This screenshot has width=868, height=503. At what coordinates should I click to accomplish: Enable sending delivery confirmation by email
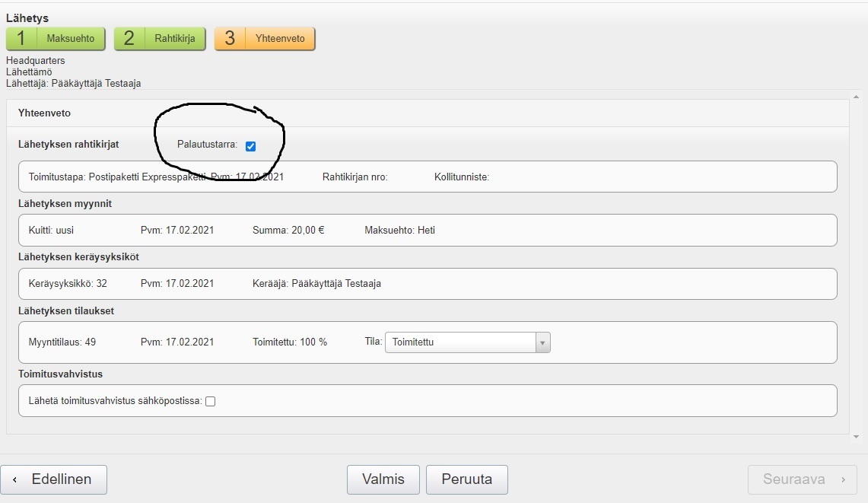pos(211,402)
